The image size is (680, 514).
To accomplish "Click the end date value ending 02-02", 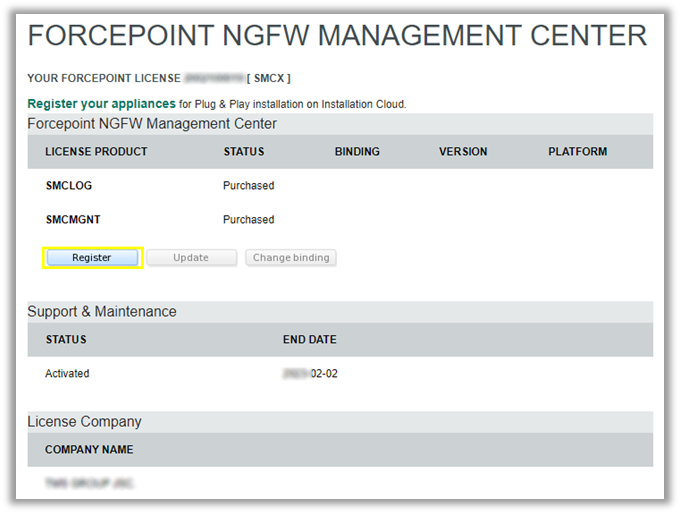I will (310, 373).
